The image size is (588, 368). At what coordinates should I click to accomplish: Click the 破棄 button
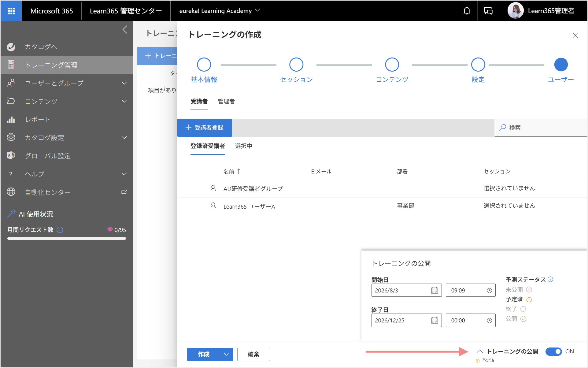253,354
